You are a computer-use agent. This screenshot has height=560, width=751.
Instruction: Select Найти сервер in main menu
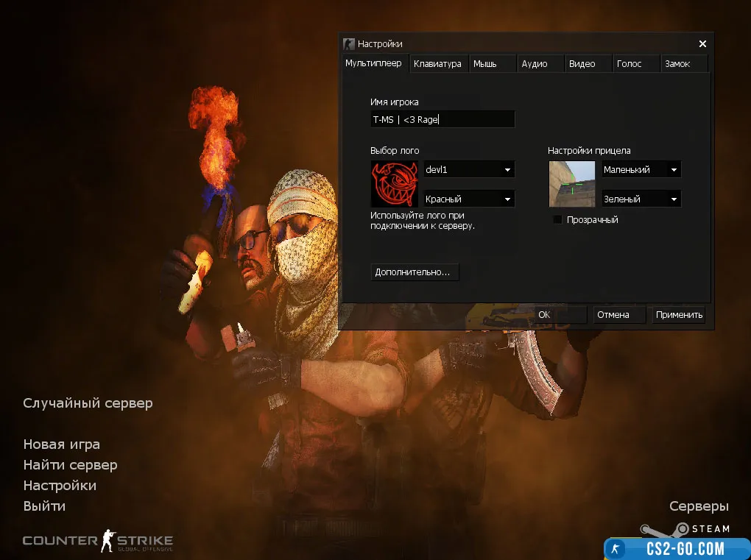(x=70, y=465)
